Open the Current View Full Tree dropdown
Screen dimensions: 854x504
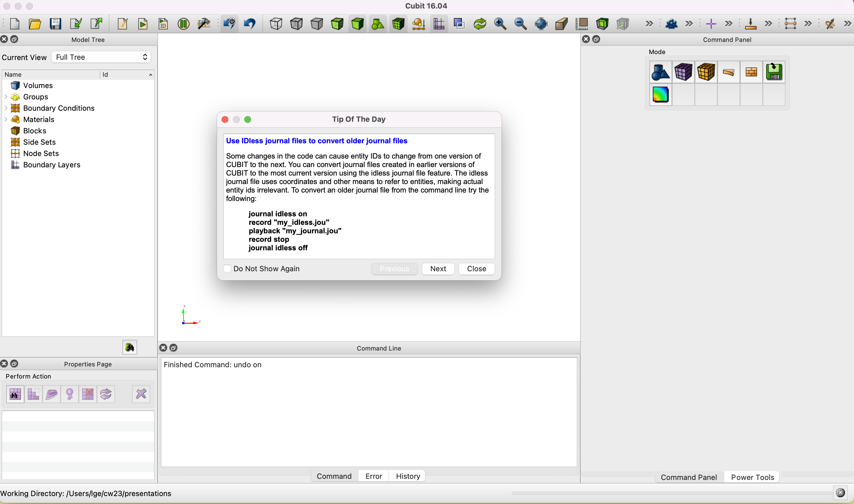pos(101,57)
